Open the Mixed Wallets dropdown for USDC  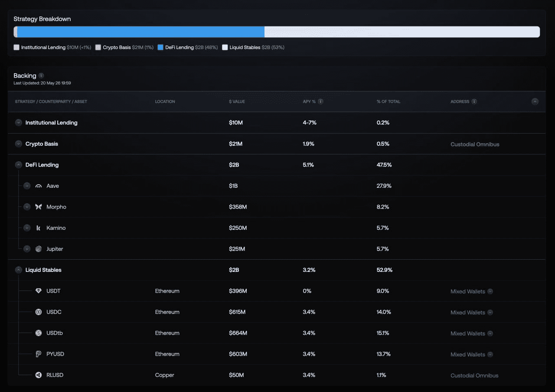(x=490, y=312)
